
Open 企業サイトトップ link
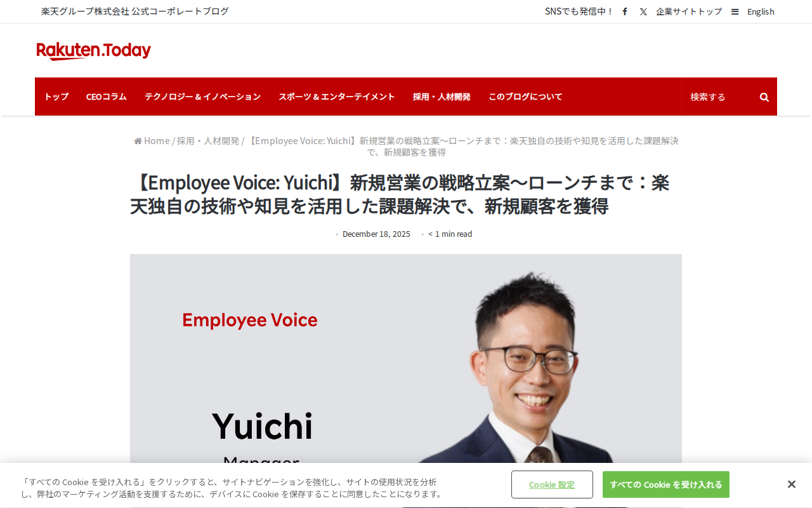click(x=689, y=11)
